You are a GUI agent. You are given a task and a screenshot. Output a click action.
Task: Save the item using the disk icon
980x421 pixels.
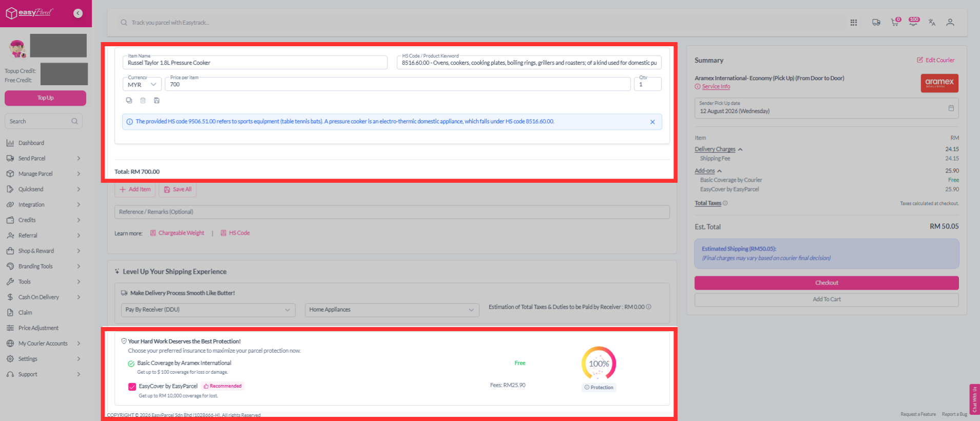pyautogui.click(x=157, y=101)
